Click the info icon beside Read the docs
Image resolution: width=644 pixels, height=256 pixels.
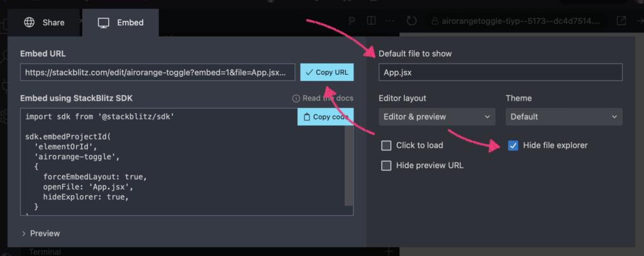coord(296,99)
